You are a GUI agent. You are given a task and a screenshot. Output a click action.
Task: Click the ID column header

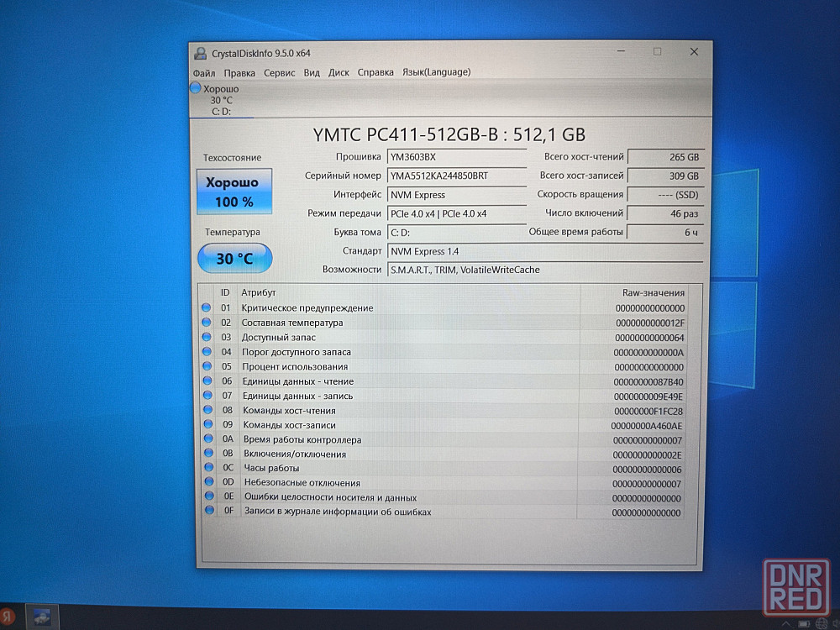[225, 292]
